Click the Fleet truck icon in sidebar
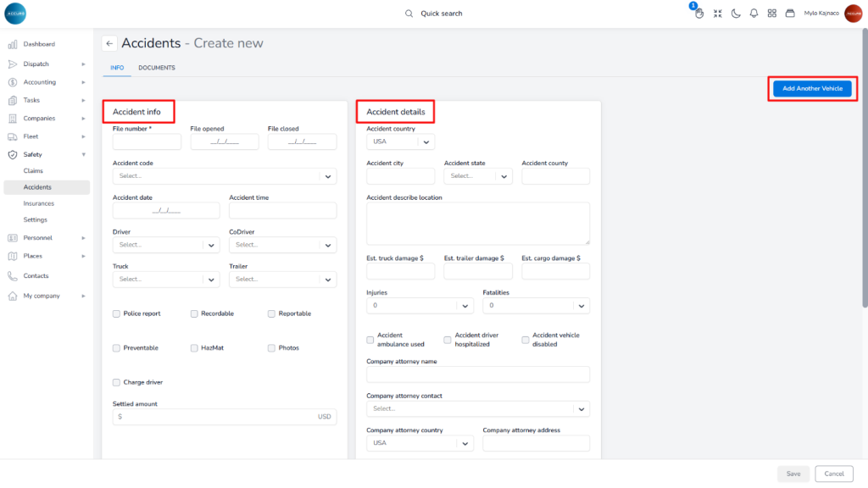The image size is (868, 488). pyautogui.click(x=13, y=136)
